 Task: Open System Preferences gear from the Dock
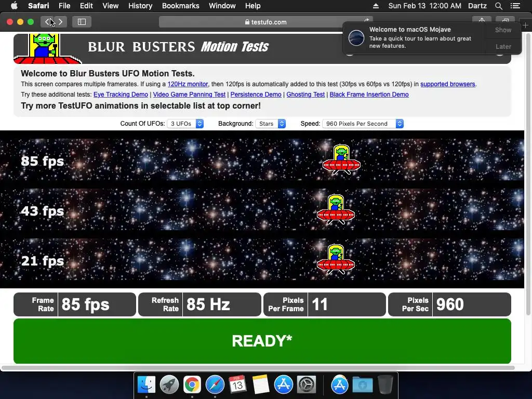(307, 385)
